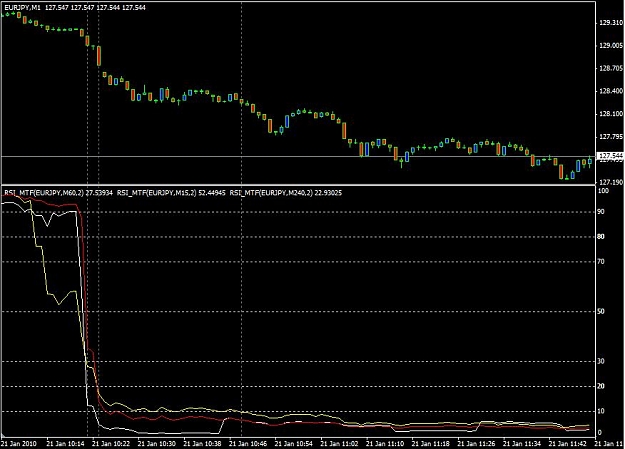Click the 21 Jan 10:38 time label
Viewport: 625px width, 449px height.
[x=202, y=443]
